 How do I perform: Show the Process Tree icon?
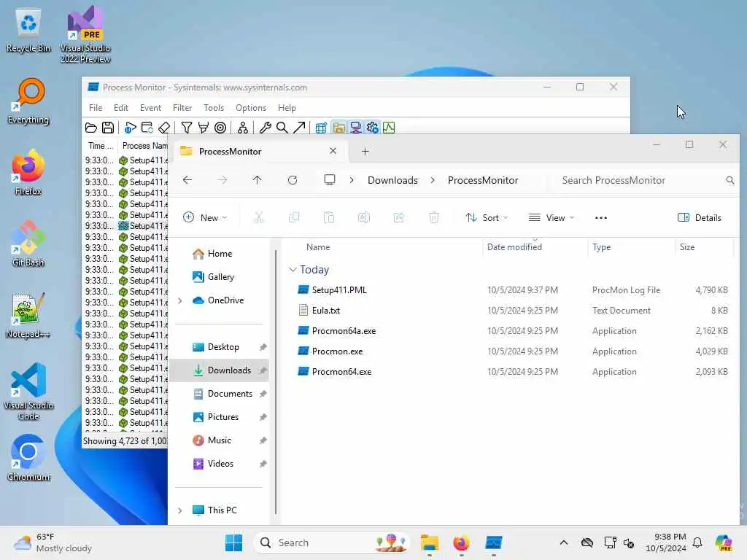pos(242,128)
